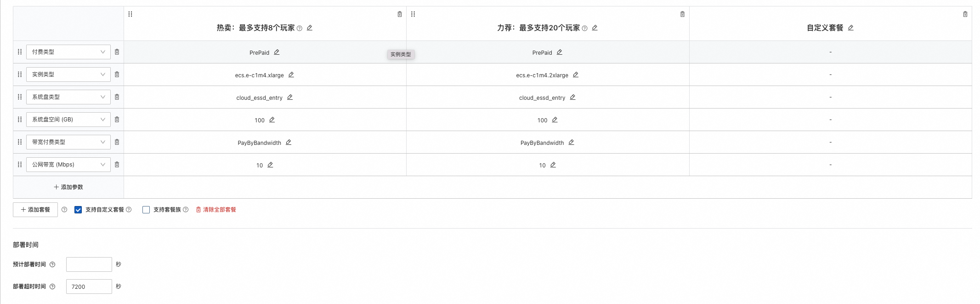Click help icon beside 预计部署时间
Image resolution: width=980 pixels, height=304 pixels.
[x=52, y=264]
